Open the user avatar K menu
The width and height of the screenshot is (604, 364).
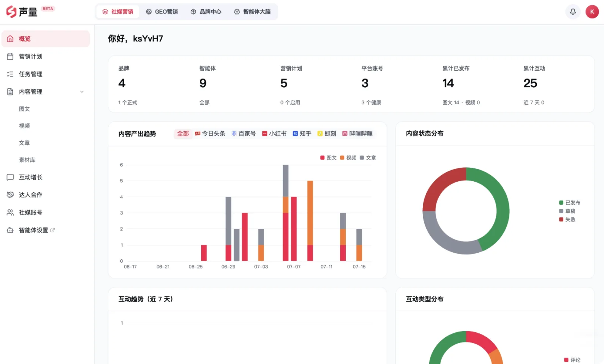tap(592, 12)
